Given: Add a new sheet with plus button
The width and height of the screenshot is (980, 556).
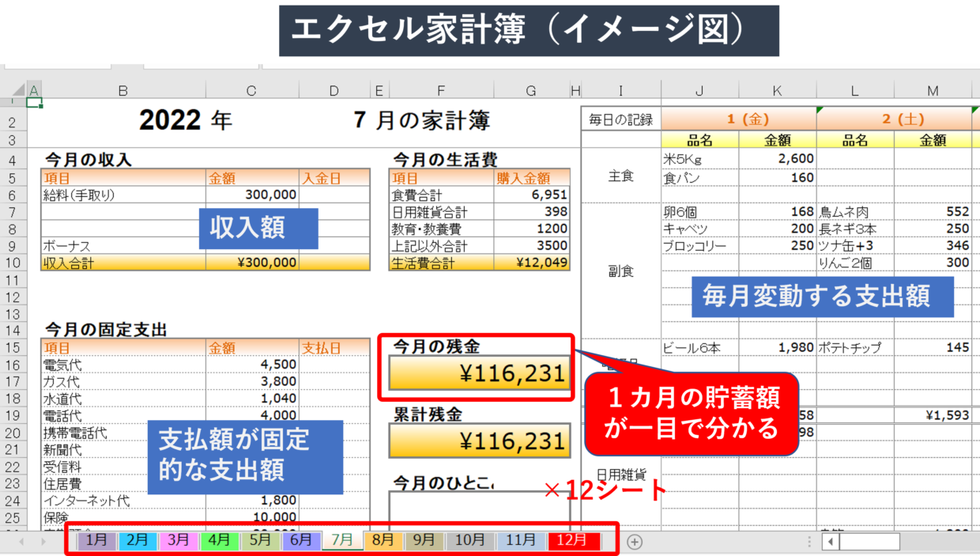Looking at the screenshot, I should [x=635, y=542].
